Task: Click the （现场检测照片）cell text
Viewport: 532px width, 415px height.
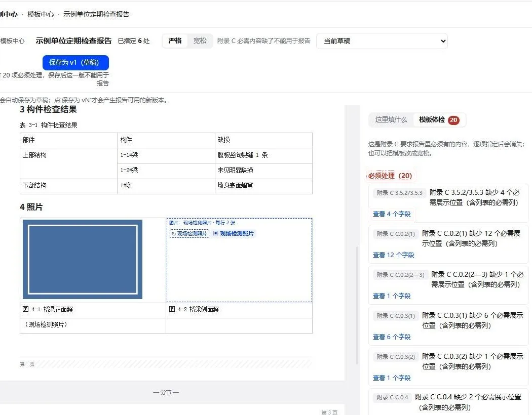Action: click(x=46, y=324)
